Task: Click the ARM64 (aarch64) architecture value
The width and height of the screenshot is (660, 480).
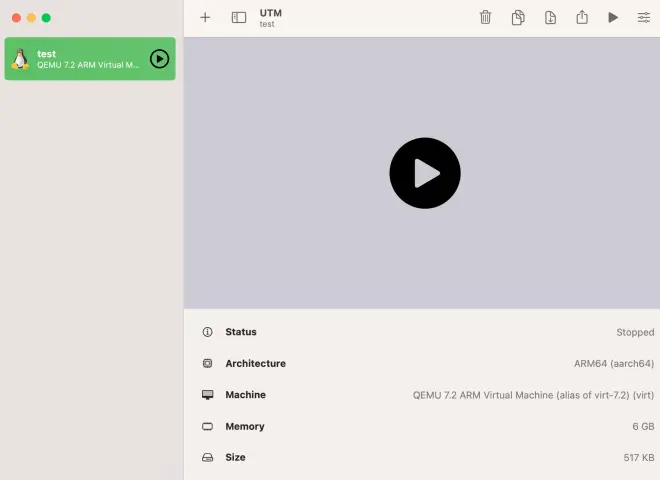Action: (x=614, y=363)
